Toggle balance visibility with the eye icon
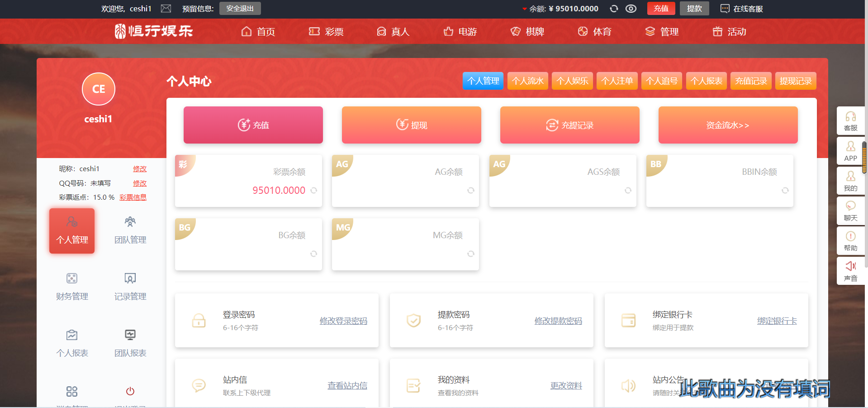 [631, 9]
